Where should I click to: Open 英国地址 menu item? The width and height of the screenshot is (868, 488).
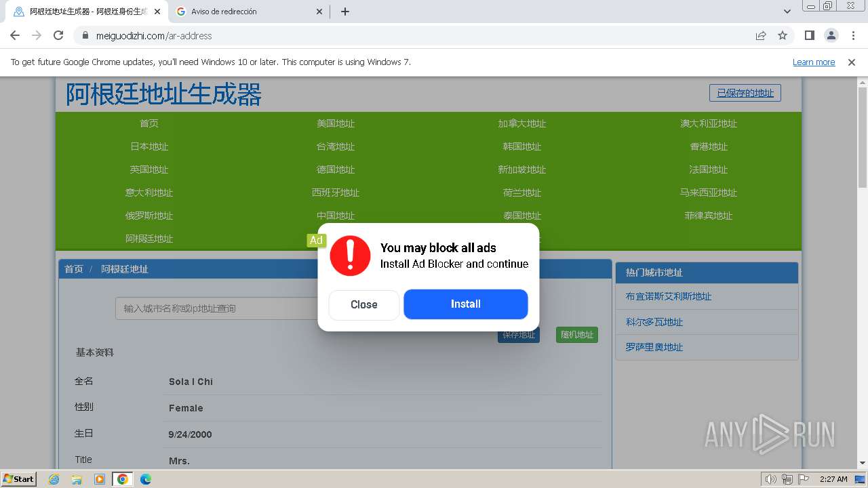[x=149, y=169]
